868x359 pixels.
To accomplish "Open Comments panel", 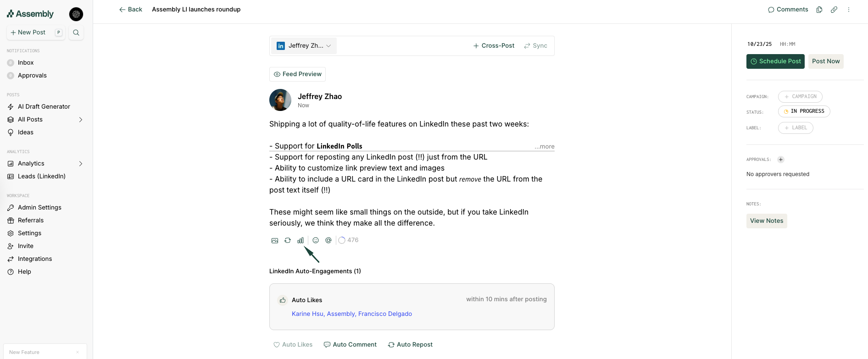I will [788, 10].
